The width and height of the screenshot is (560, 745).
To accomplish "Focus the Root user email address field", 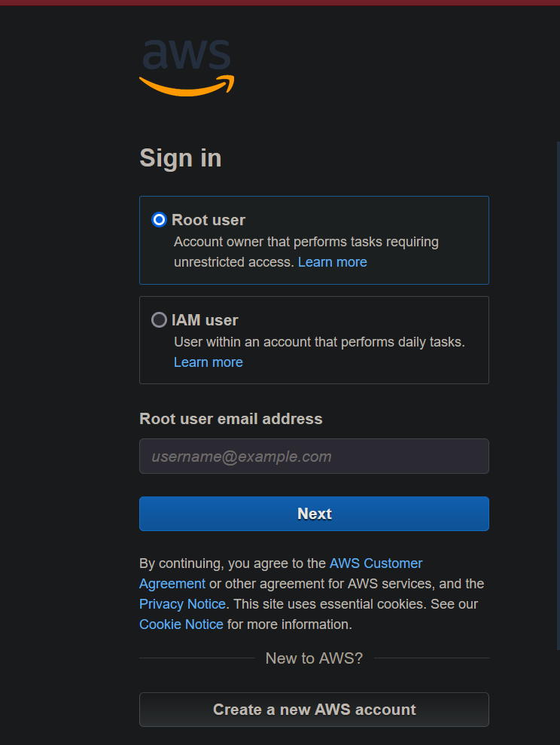I will point(314,456).
